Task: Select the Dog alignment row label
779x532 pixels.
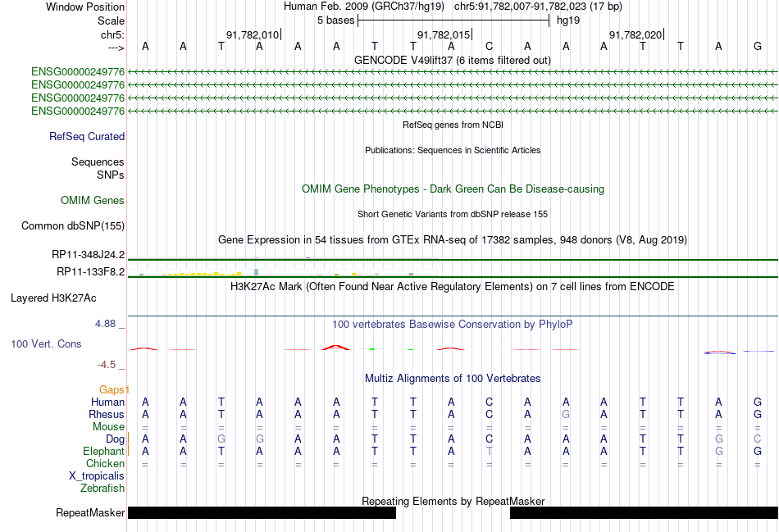Action: pyautogui.click(x=115, y=439)
